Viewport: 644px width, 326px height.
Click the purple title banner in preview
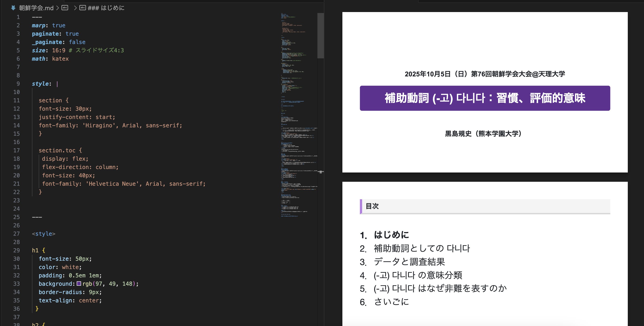pos(485,98)
